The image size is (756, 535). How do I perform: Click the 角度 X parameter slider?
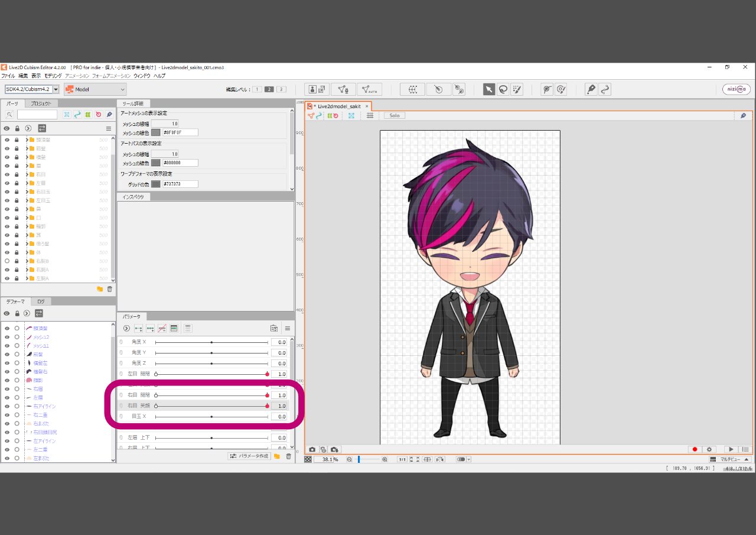pos(211,342)
